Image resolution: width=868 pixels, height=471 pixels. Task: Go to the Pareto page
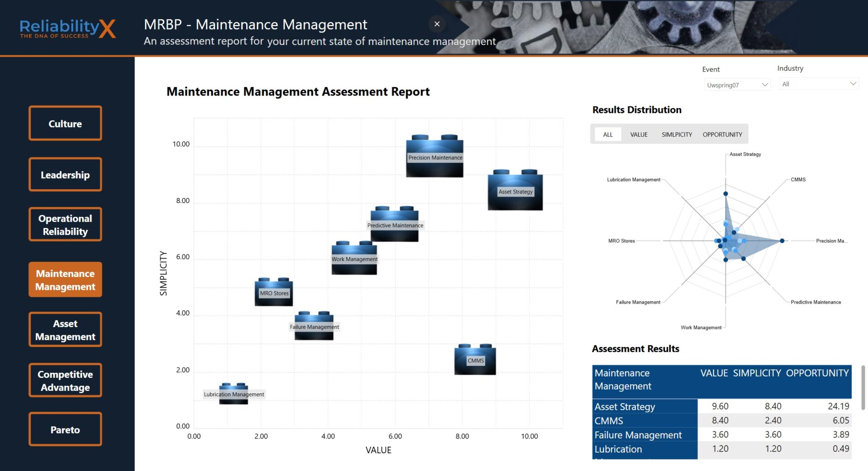coord(65,429)
